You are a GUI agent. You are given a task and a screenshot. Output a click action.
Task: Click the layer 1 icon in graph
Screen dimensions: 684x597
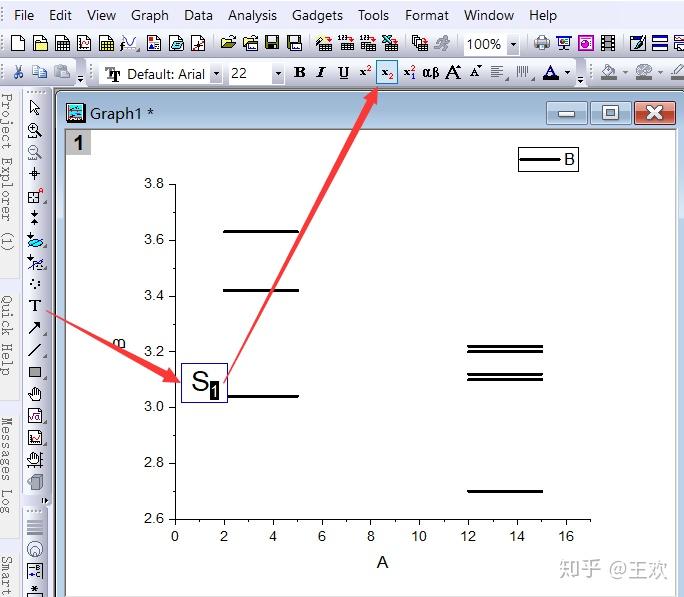[78, 143]
